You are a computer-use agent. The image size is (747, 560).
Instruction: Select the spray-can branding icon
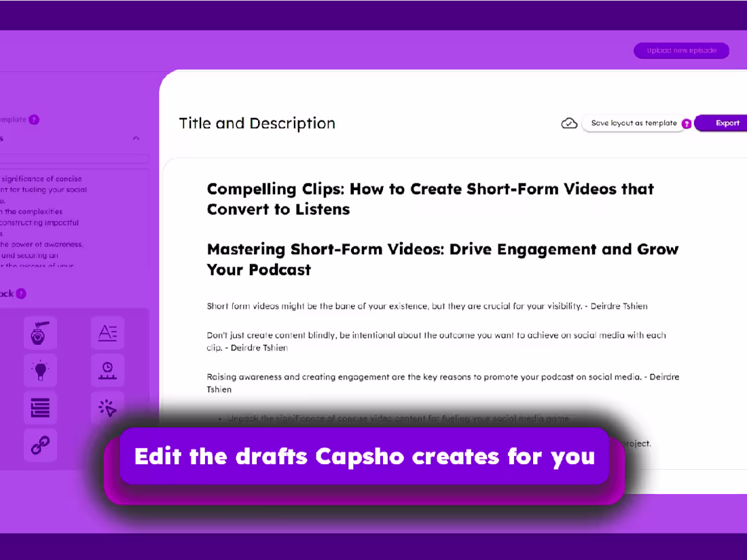click(x=40, y=333)
